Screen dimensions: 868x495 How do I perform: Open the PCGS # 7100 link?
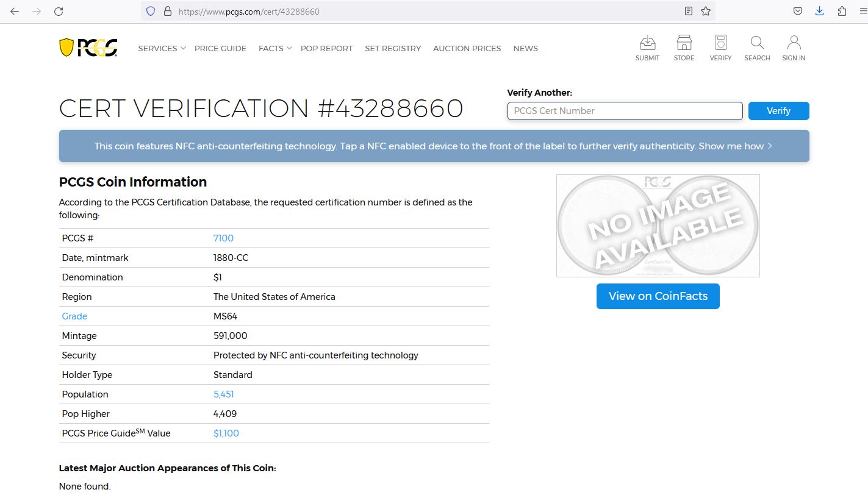coord(223,238)
